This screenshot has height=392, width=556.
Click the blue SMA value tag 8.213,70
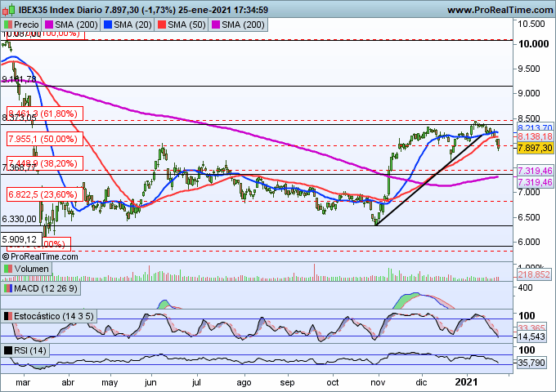tap(535, 128)
